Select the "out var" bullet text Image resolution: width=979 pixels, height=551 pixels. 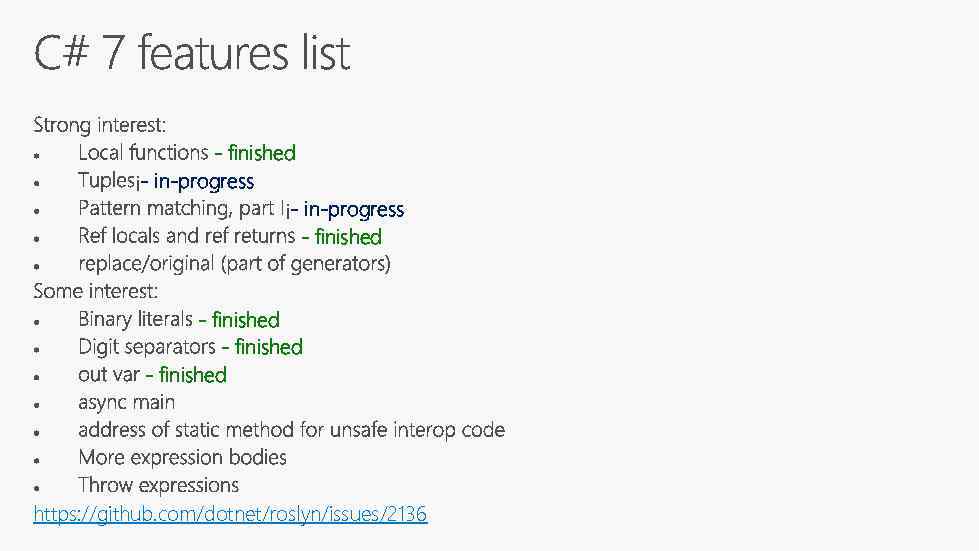click(x=108, y=375)
